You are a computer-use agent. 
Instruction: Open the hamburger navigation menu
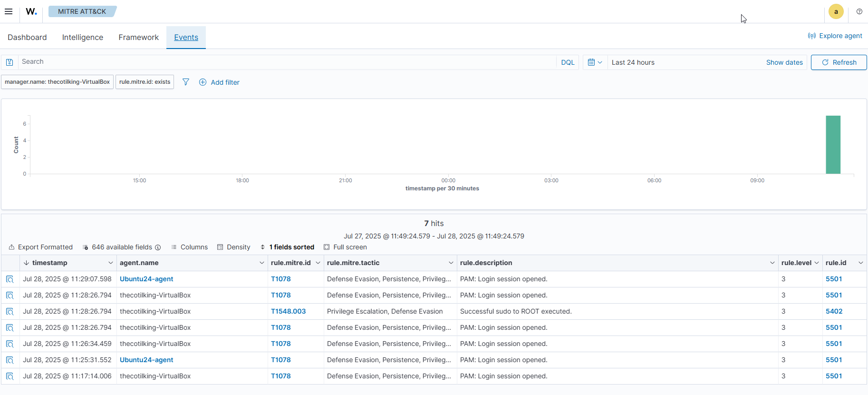pyautogui.click(x=9, y=11)
